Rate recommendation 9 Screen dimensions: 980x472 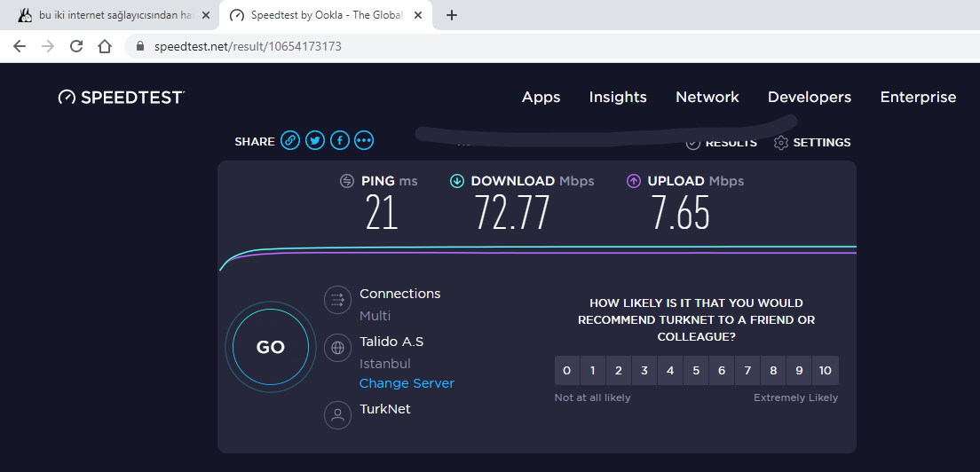point(800,371)
